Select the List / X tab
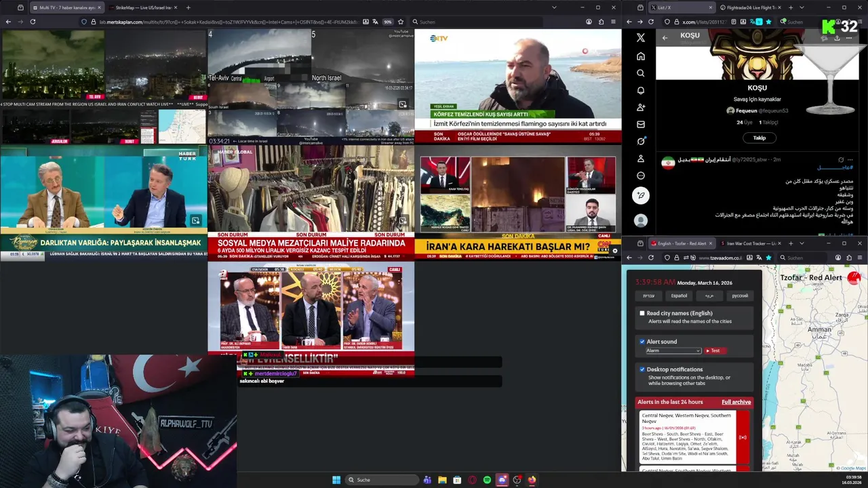This screenshot has width=868, height=488. tap(682, 7)
